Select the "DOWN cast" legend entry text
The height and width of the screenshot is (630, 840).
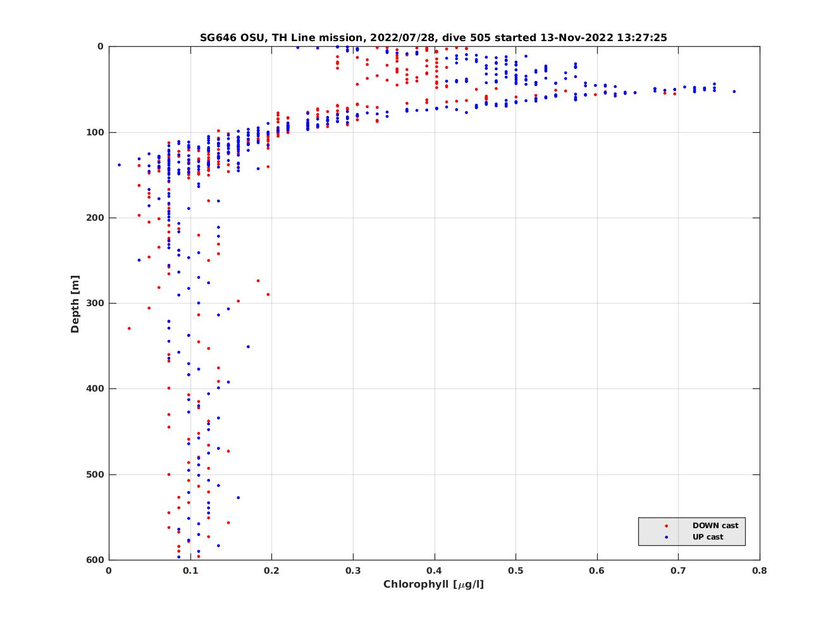(715, 526)
